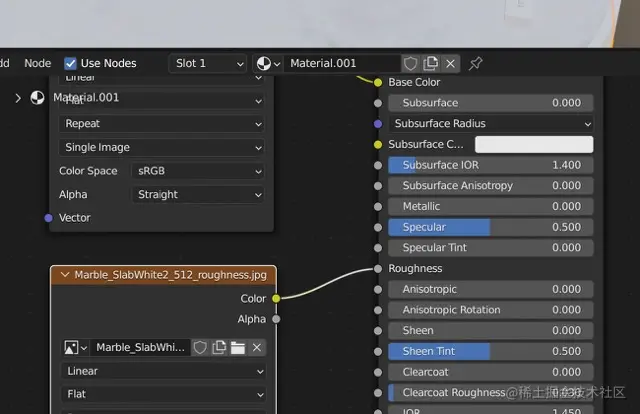Screen dimensions: 640x414
Task: Adjust the Sheen slider
Action: (x=491, y=331)
